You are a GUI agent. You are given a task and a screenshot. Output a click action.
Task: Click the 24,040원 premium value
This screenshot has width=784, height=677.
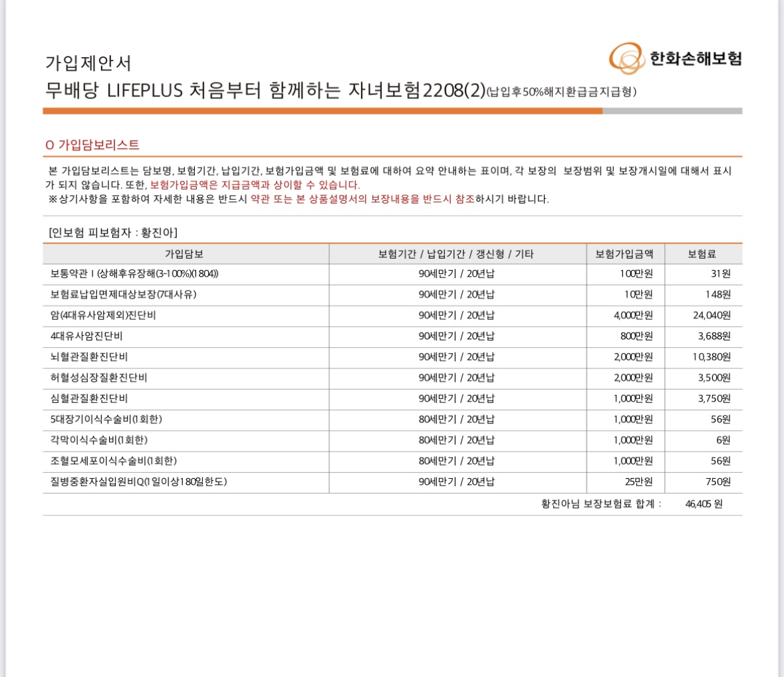(x=712, y=315)
